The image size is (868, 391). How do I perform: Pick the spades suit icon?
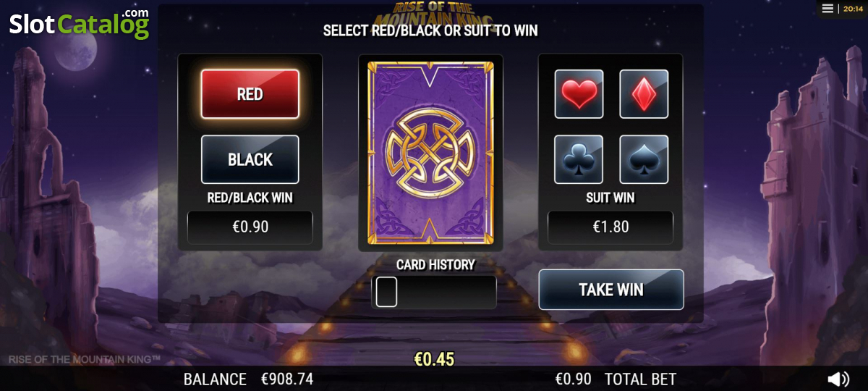click(x=644, y=159)
